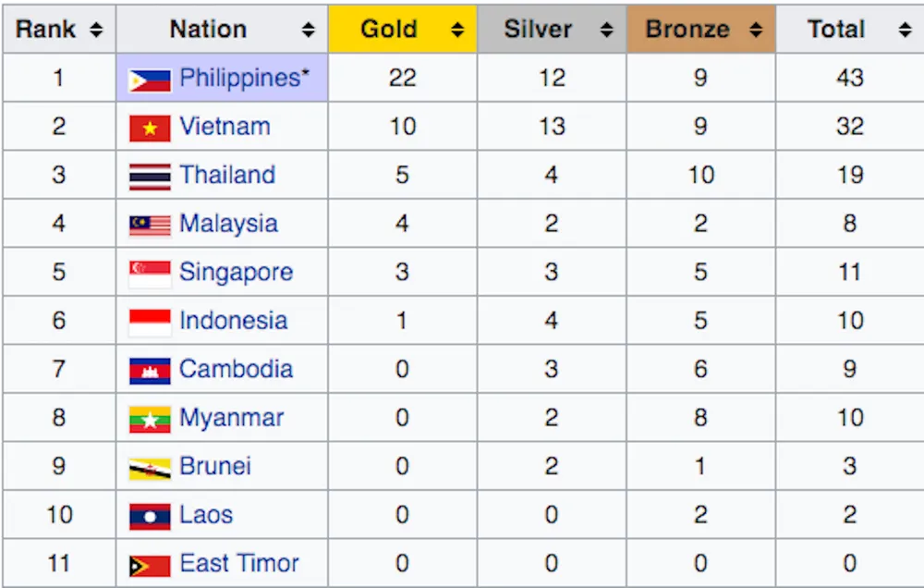924x588 pixels.
Task: Click the Gold column header
Action: [403, 29]
